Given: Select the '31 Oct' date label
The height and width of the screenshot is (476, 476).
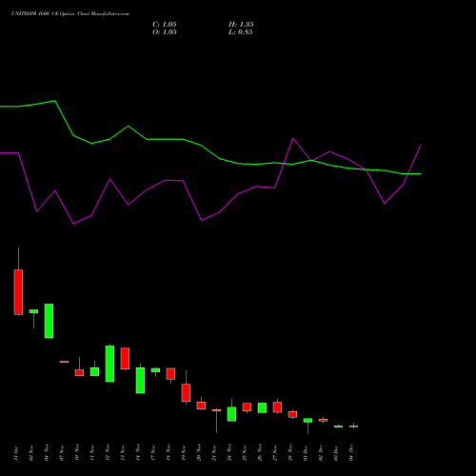Looking at the screenshot, I should click(16, 453).
